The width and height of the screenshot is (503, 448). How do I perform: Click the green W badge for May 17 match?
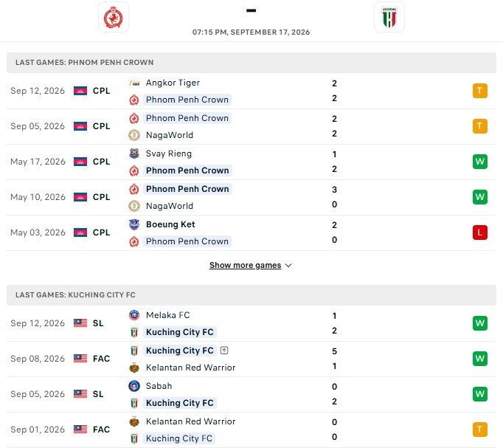point(480,162)
